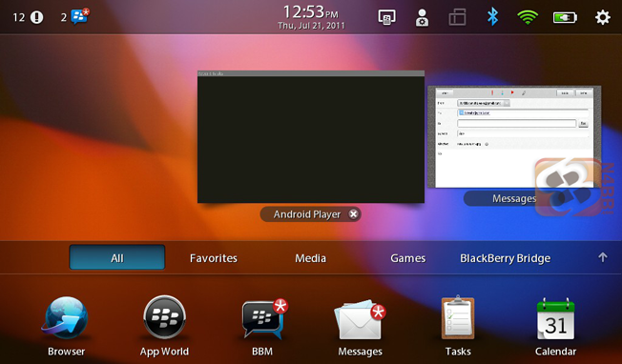The height and width of the screenshot is (364, 622).
Task: Select the BlackBerry Bridge tab
Action: pos(505,258)
